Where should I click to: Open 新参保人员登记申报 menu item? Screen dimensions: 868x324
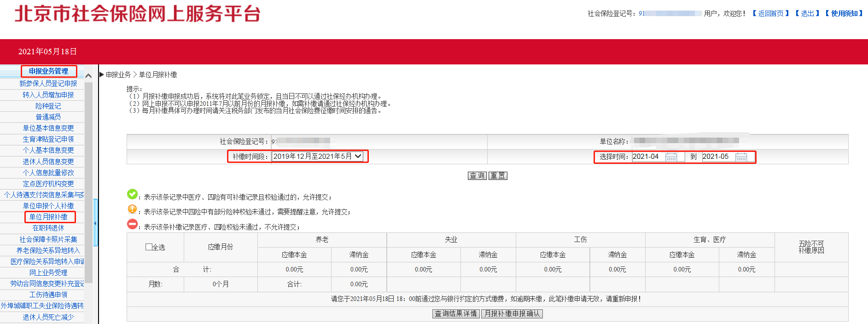[x=48, y=84]
